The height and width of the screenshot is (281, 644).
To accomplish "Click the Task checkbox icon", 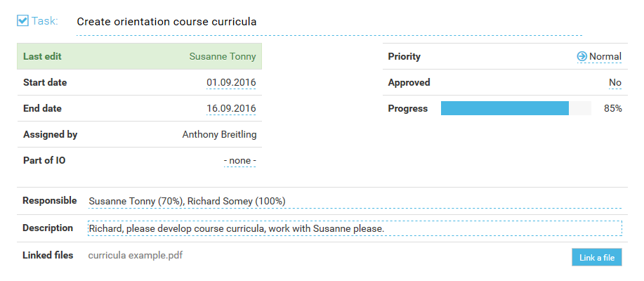I will click(22, 20).
